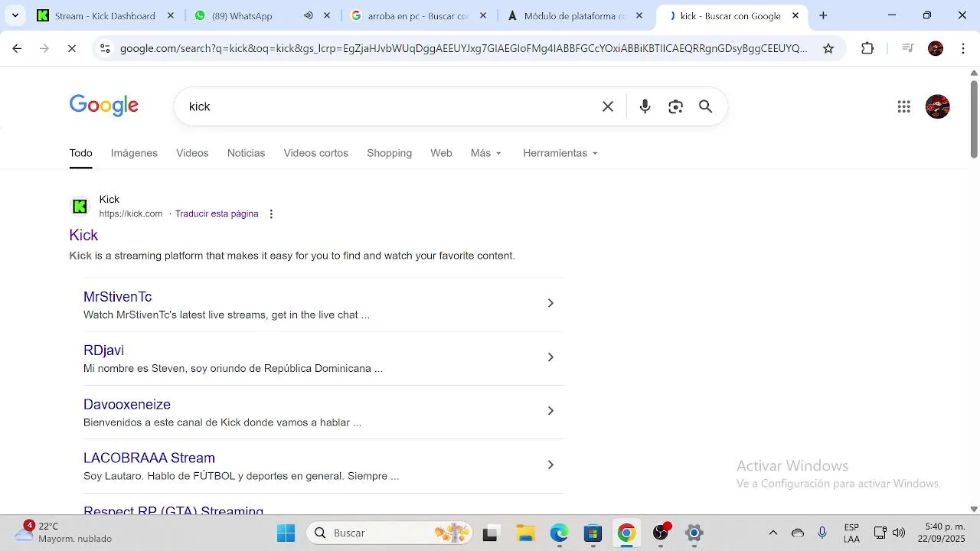Open the weather widget on the taskbar
This screenshot has height=551, width=980.
point(64,532)
